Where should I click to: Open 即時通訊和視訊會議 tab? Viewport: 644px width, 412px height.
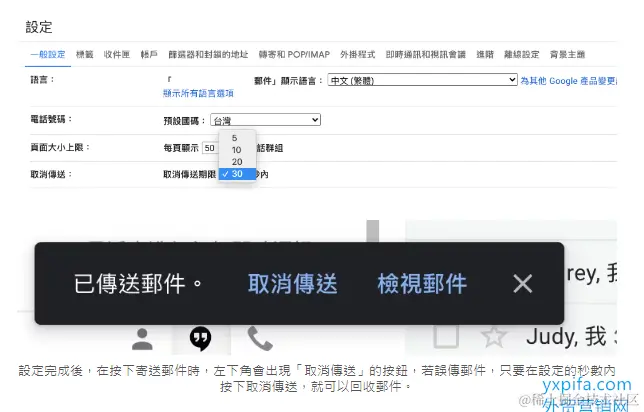coord(426,54)
